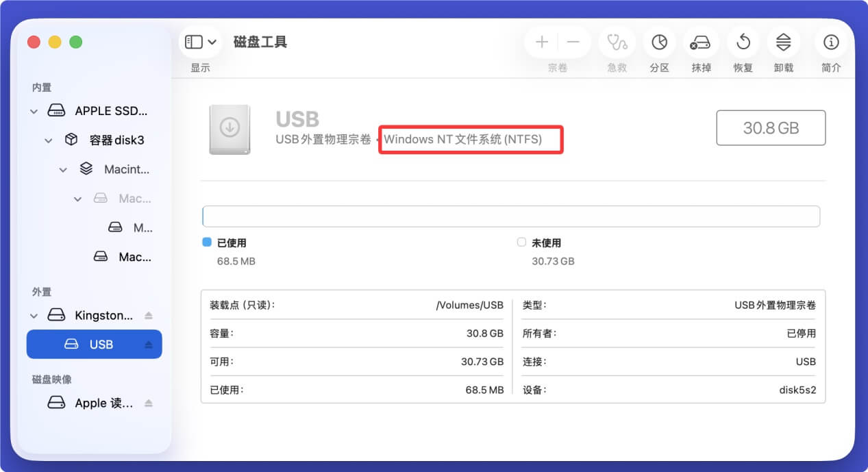
Task: Click the 30.8 GB capacity button
Action: 770,127
